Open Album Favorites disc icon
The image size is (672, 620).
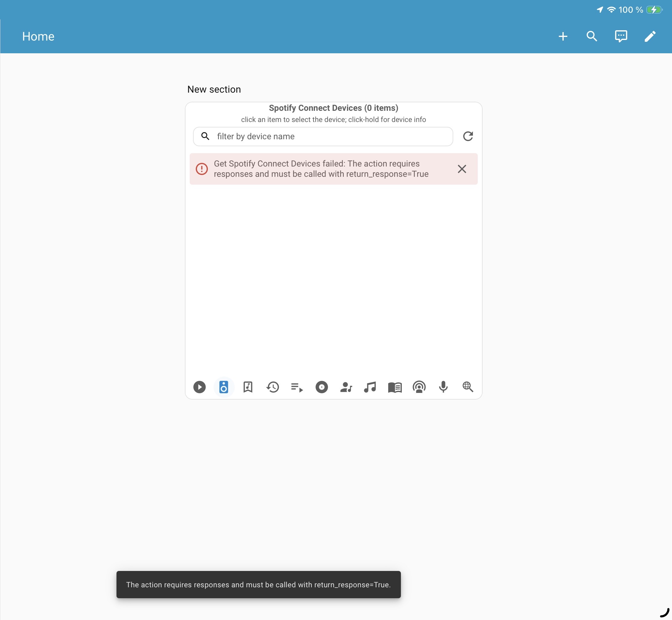point(322,387)
